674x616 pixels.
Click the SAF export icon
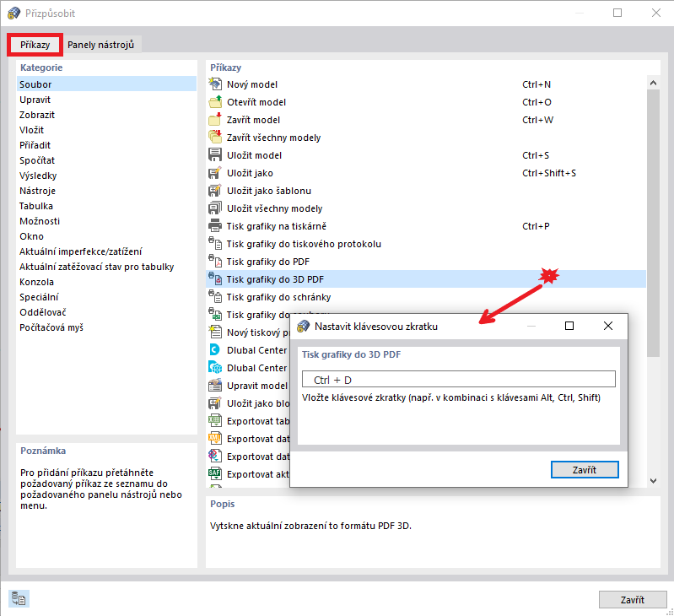[215, 473]
